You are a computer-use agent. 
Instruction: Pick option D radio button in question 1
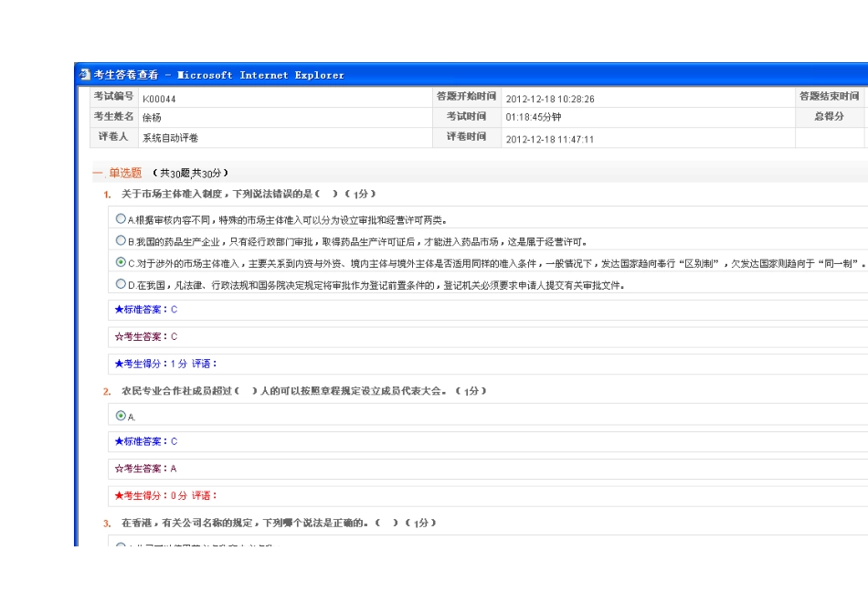pos(121,284)
